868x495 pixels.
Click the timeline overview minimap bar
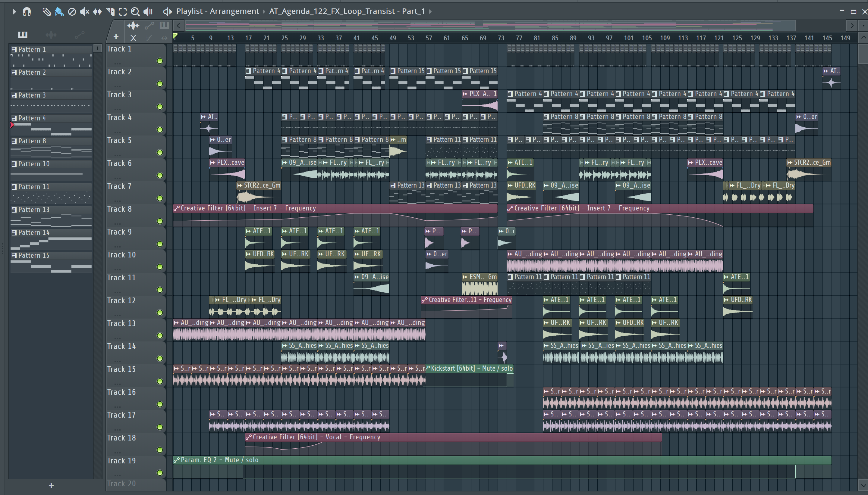tap(490, 26)
